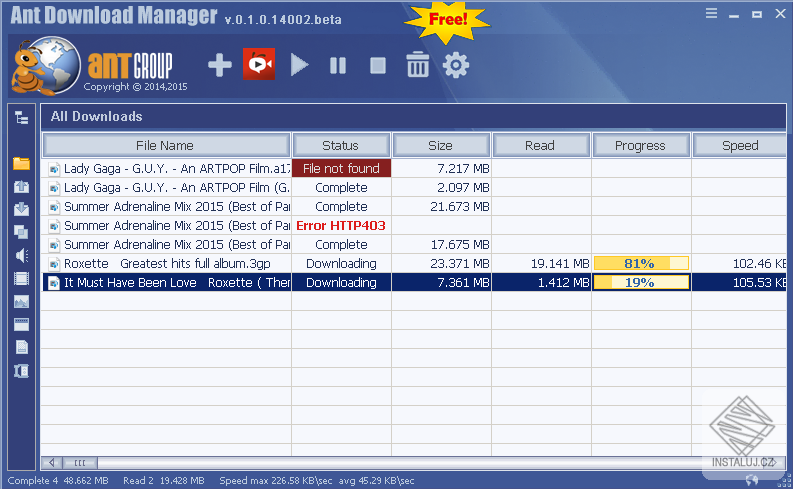The width and height of the screenshot is (793, 489).
Task: Click file icon of It Must Have Been Love
Action: (x=54, y=283)
